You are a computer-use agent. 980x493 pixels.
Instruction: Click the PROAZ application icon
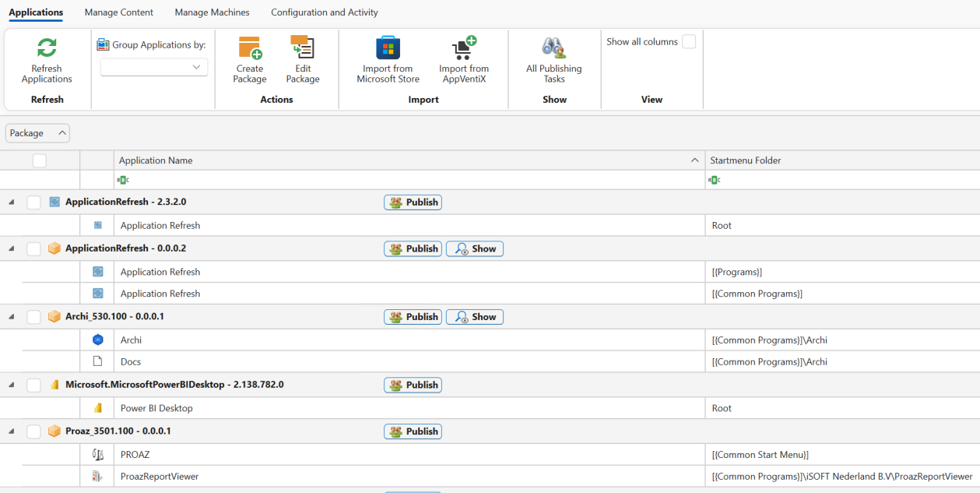[97, 454]
